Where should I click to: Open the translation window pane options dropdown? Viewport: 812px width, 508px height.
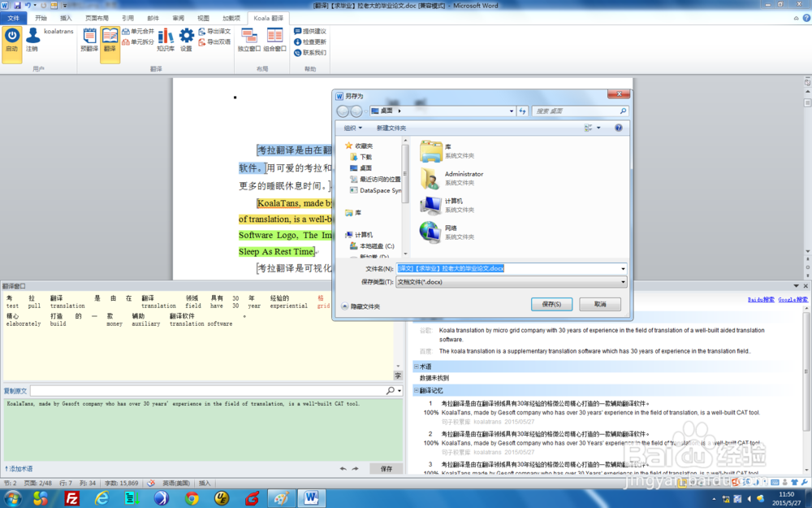(x=796, y=285)
